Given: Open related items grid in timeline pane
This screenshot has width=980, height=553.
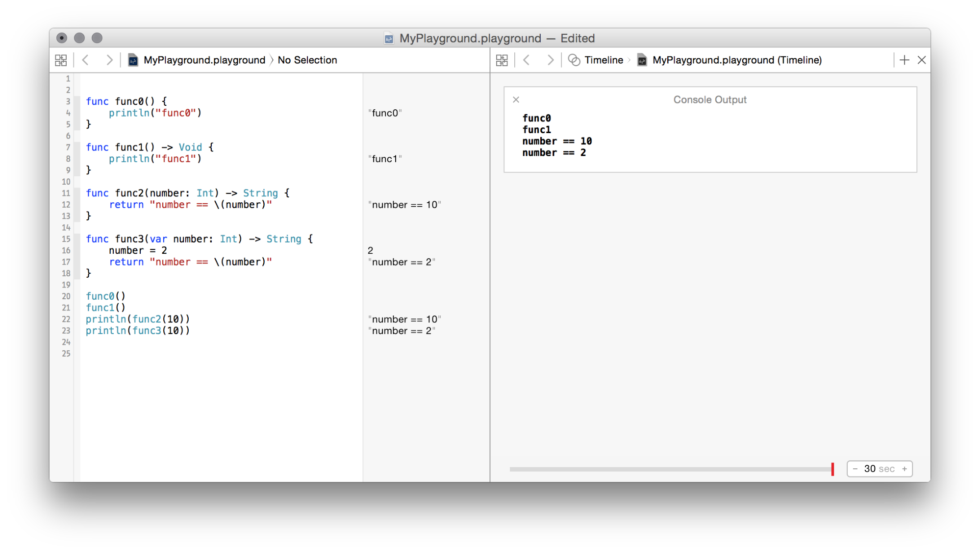Looking at the screenshot, I should [502, 60].
